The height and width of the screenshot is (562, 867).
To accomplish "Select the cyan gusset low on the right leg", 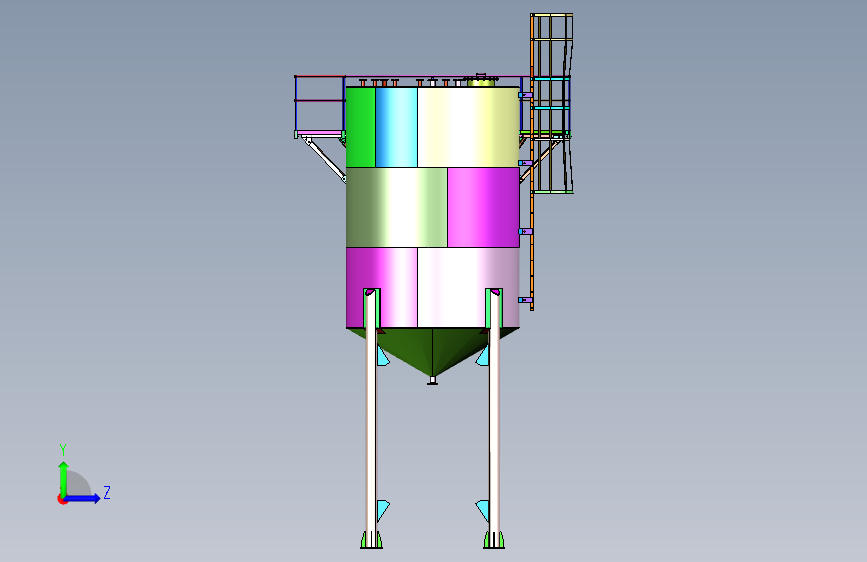I will coord(483,510).
